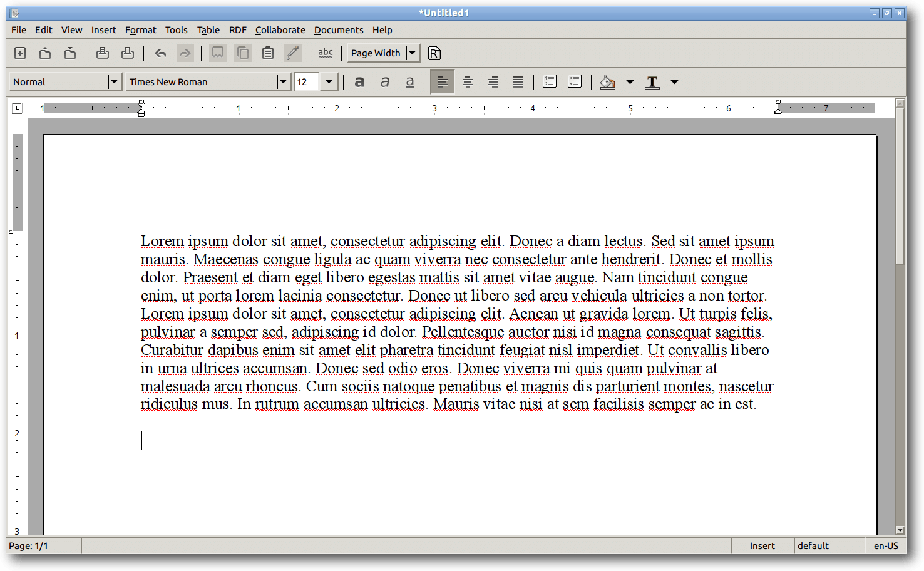This screenshot has width=924, height=571.
Task: Justify the paragraph text
Action: (518, 82)
